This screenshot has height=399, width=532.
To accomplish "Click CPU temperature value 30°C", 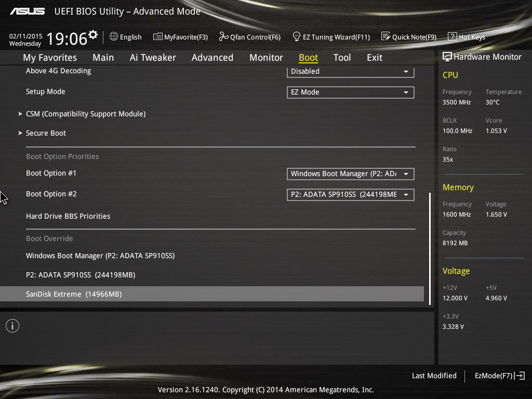I will click(x=493, y=102).
